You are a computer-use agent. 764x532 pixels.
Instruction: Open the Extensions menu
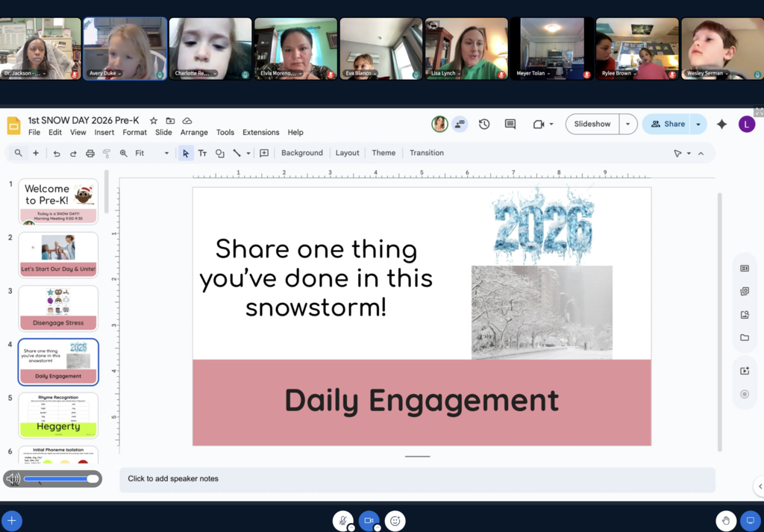pos(260,132)
